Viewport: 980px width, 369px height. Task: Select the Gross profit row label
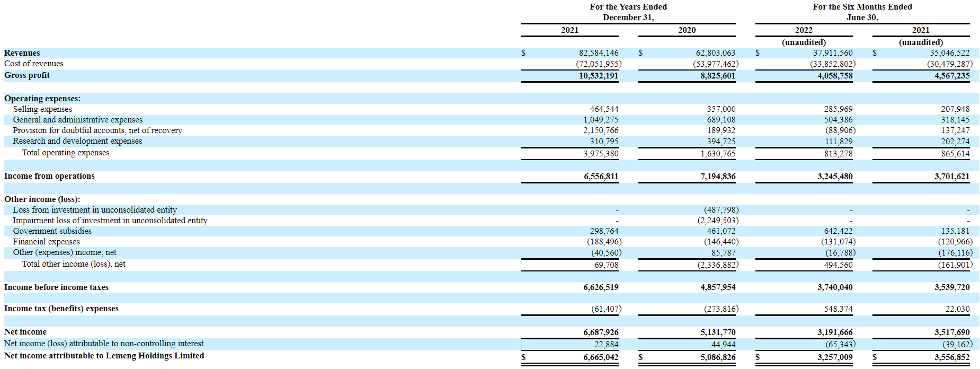(x=27, y=75)
